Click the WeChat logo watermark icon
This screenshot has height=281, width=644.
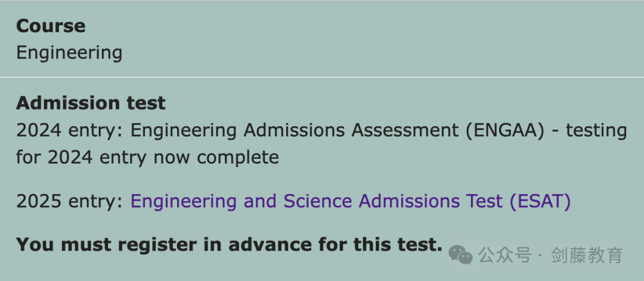click(x=460, y=255)
